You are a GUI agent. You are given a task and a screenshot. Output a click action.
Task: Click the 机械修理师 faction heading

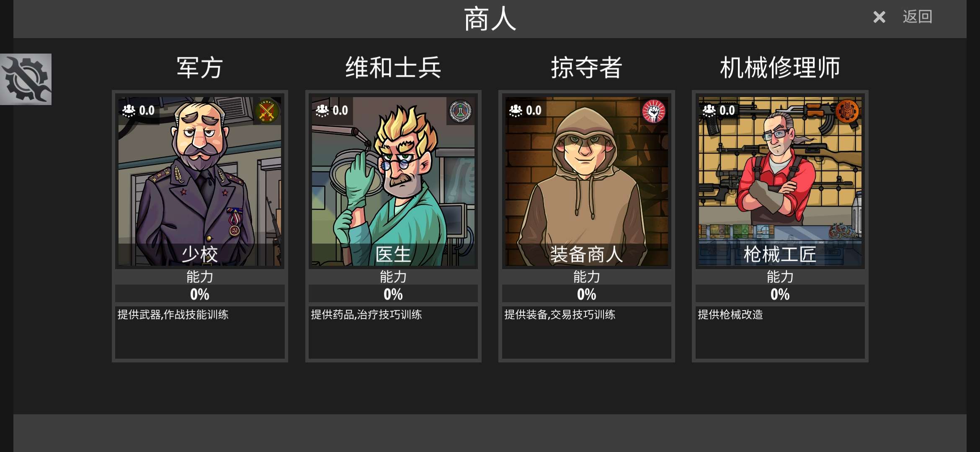[780, 67]
